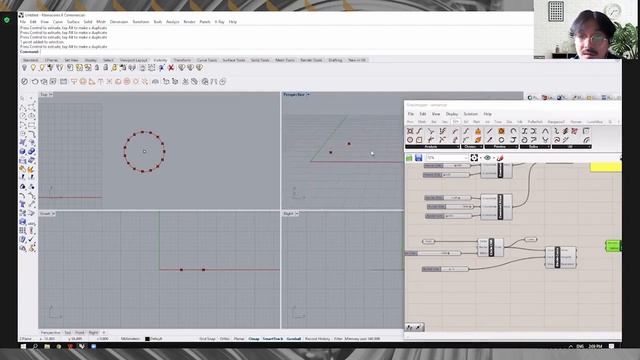Open the Curve menu in Rhino

58,22
